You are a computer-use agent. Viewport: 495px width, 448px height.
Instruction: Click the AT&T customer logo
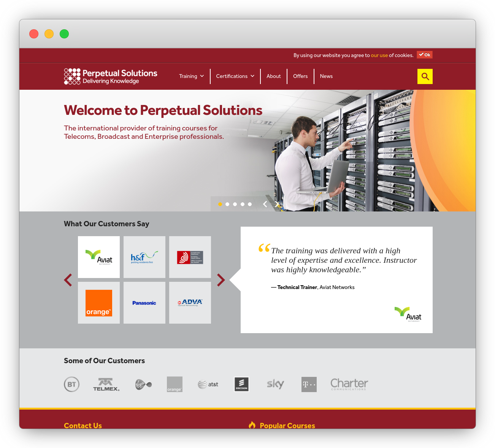pyautogui.click(x=208, y=384)
